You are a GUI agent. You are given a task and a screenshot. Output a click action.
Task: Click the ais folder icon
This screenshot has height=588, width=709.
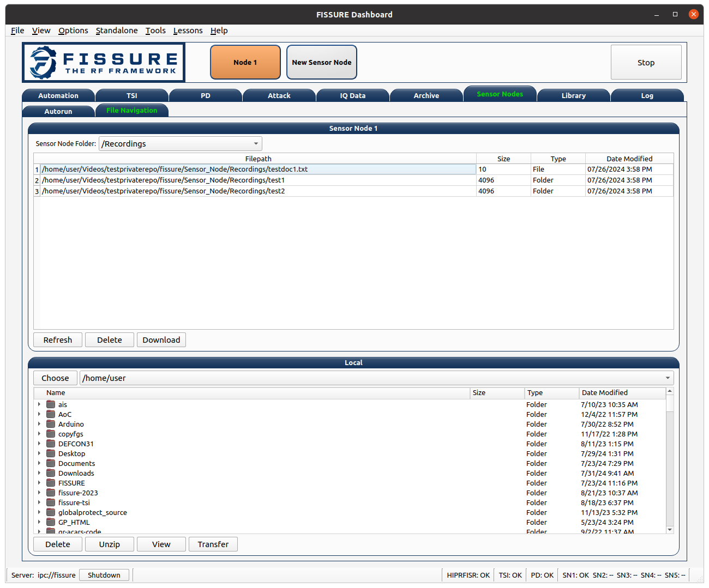click(51, 404)
